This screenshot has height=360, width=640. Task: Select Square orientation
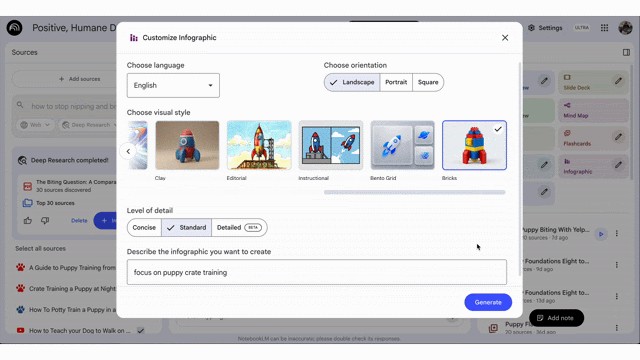(x=428, y=82)
